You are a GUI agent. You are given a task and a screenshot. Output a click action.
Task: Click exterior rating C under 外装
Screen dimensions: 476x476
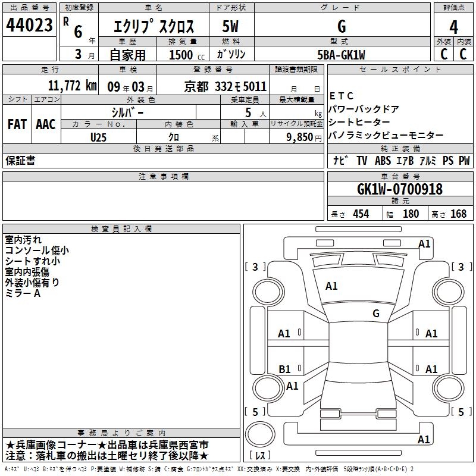pos(444,54)
